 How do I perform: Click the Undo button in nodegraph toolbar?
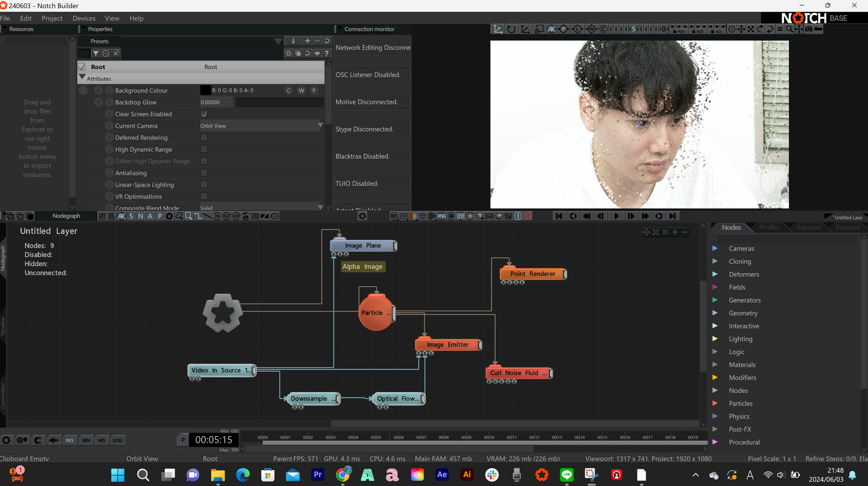[102, 216]
